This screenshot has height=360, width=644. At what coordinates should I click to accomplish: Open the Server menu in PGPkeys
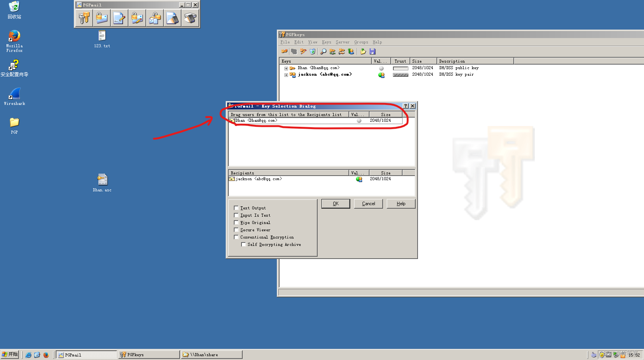(x=343, y=42)
